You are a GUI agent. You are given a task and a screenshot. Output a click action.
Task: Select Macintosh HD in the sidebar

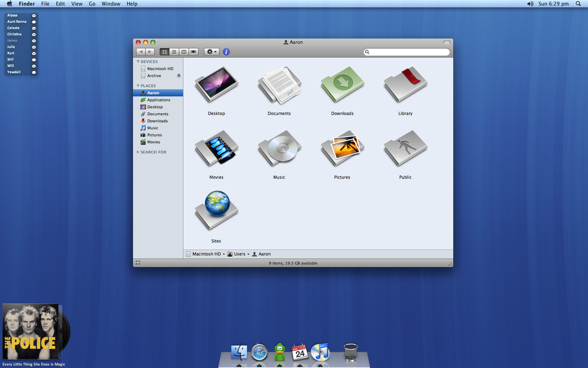[x=158, y=69]
